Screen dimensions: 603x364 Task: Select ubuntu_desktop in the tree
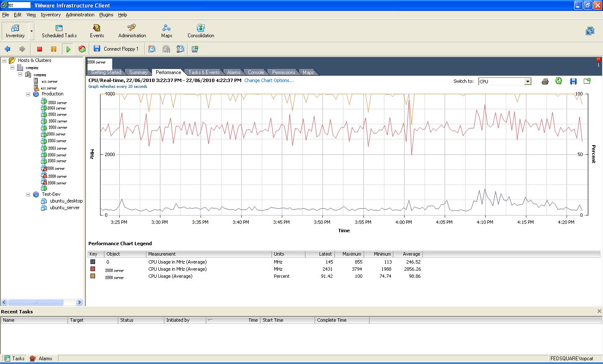(x=66, y=201)
